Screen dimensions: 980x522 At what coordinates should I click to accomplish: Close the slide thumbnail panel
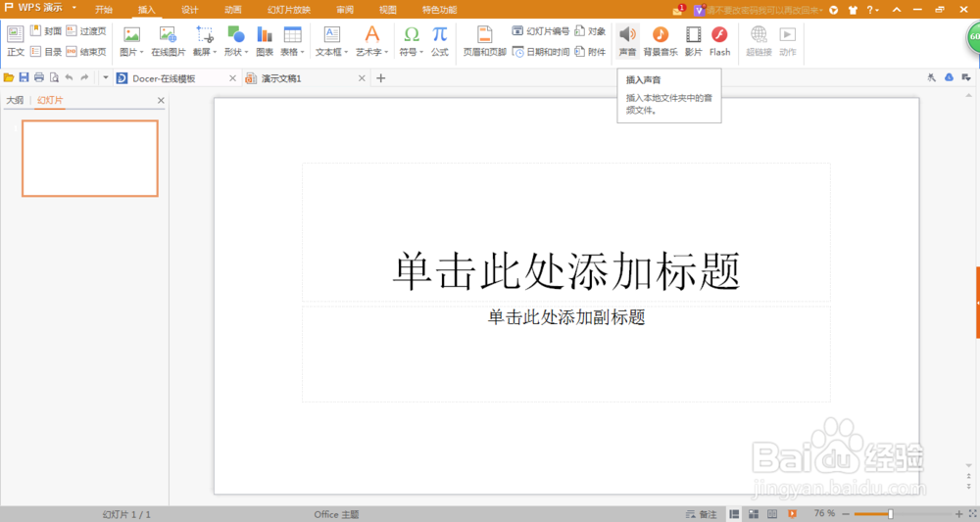[161, 101]
